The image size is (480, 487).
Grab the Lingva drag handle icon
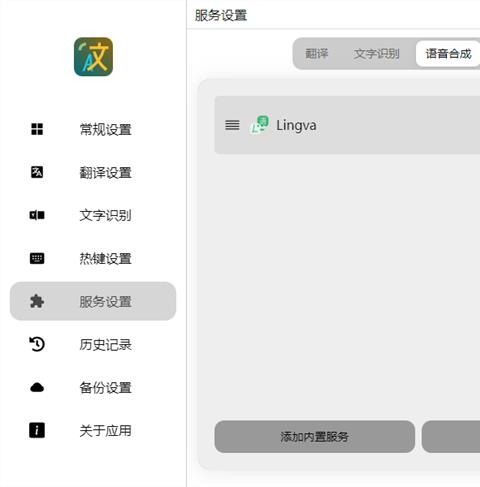tap(232, 125)
